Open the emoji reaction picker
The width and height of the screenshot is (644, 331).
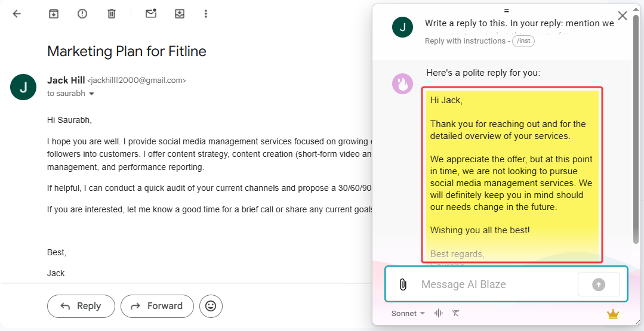[211, 306]
